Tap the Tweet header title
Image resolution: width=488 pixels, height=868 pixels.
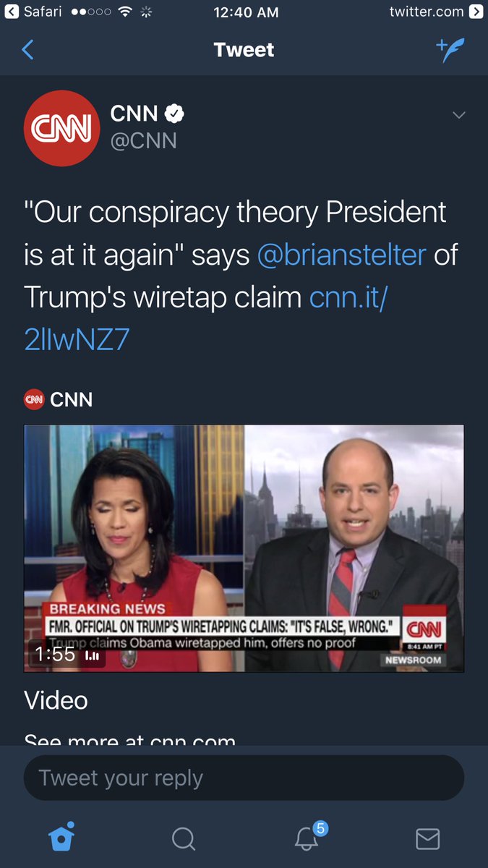(244, 50)
